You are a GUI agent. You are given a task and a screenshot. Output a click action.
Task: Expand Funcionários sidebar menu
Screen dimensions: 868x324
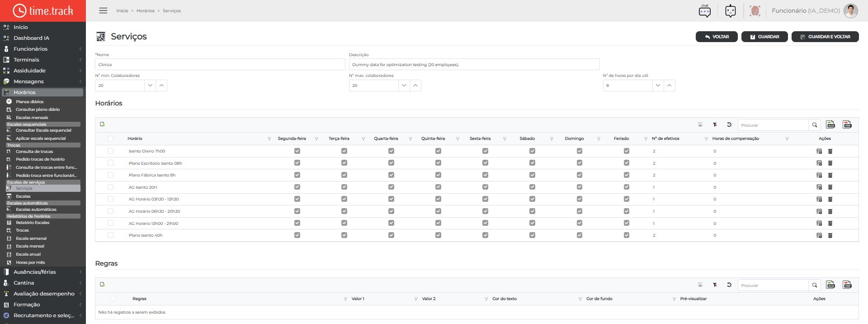[x=43, y=49]
